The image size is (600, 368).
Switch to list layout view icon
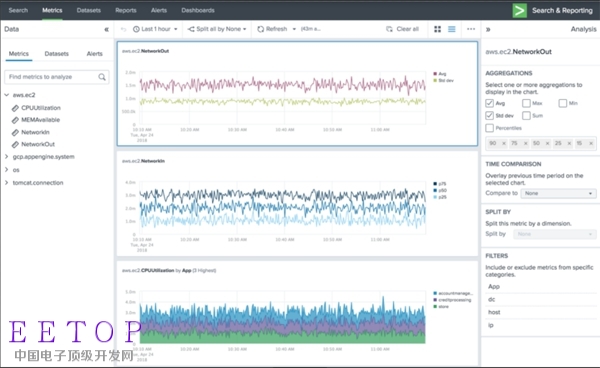coord(452,29)
